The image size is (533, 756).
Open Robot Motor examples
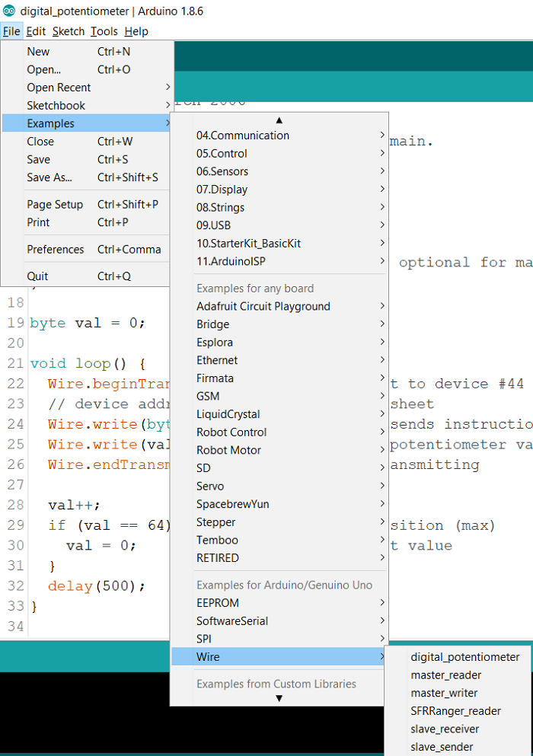(x=279, y=450)
